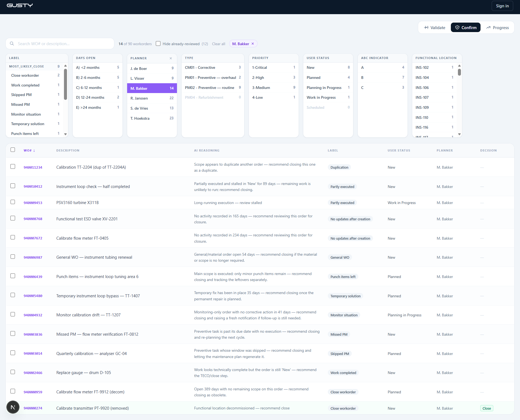Switch to the Validate tab
The width and height of the screenshot is (520, 420).
pos(435,27)
